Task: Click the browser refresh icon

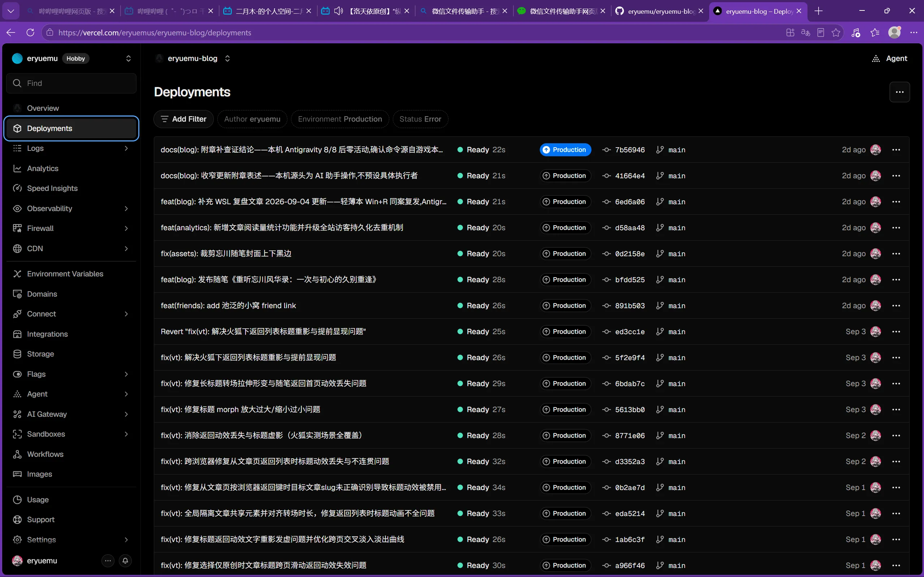Action: (x=31, y=32)
